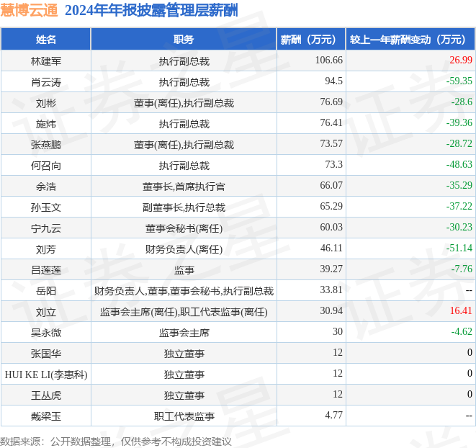
Task: Select the name 吴永微
Action: pos(46,333)
